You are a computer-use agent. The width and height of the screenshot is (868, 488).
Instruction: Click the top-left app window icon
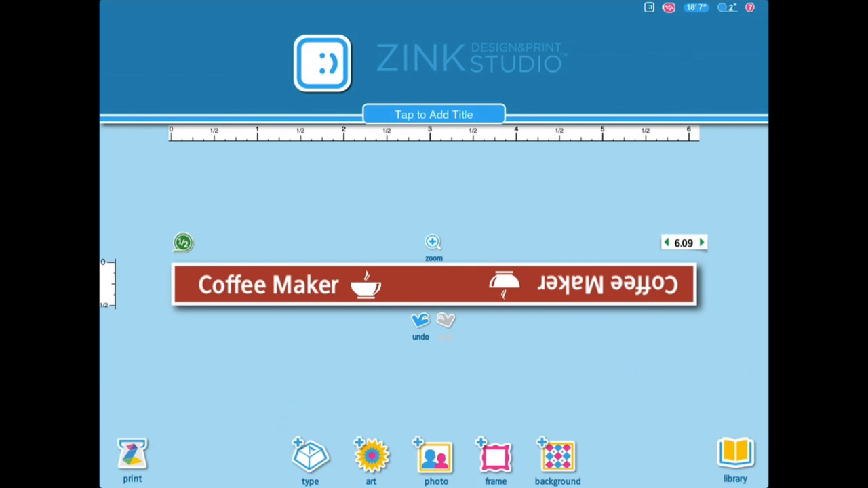tap(649, 7)
